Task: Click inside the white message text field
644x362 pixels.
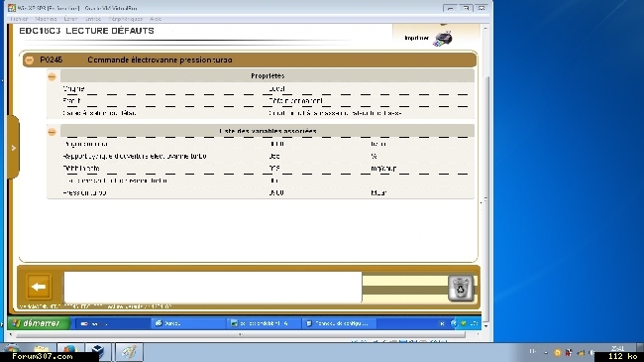Action: pyautogui.click(x=213, y=287)
